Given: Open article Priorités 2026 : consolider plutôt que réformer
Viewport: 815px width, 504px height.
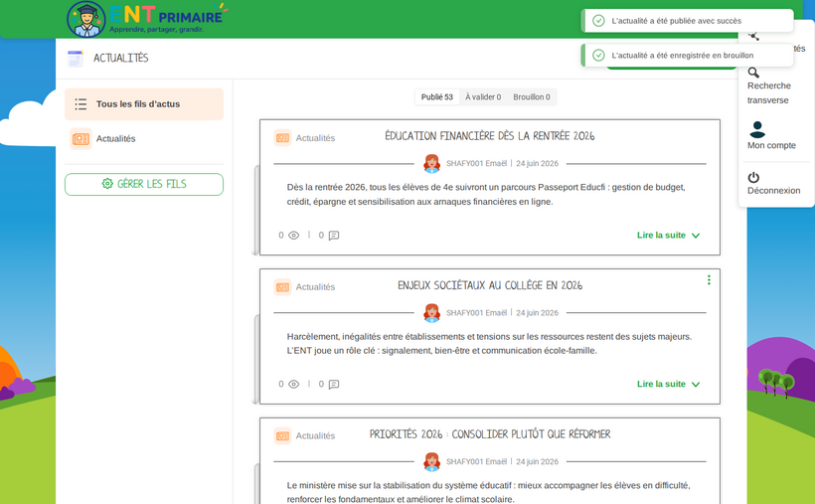Looking at the screenshot, I should [490, 434].
